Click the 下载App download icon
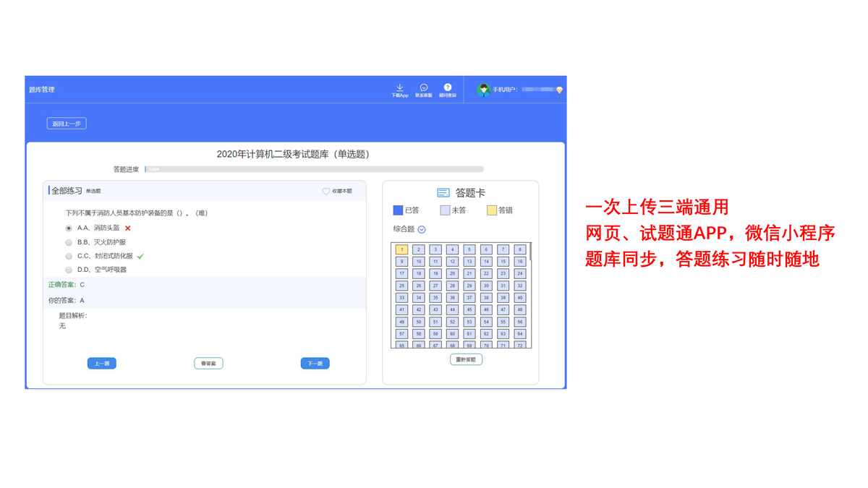 399,87
